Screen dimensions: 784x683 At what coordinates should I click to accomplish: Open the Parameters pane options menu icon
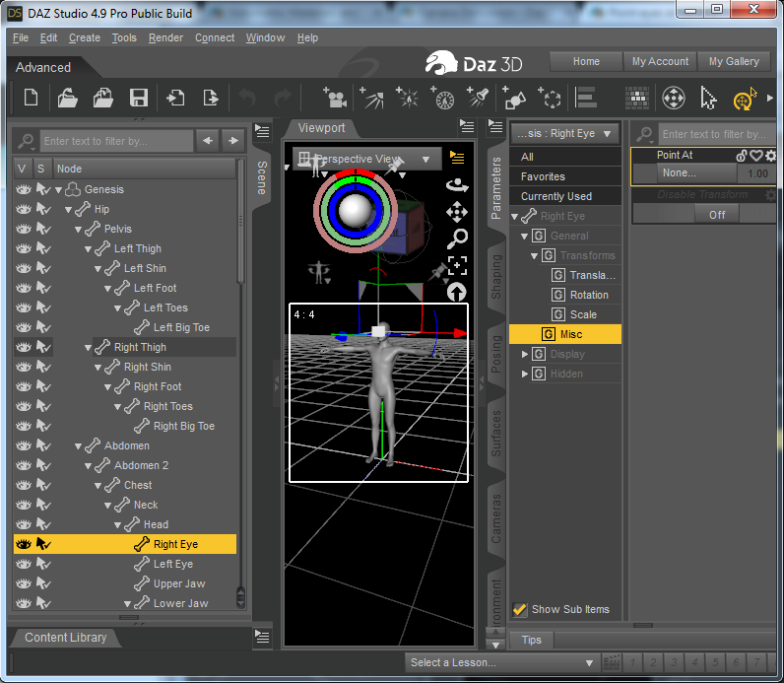495,126
